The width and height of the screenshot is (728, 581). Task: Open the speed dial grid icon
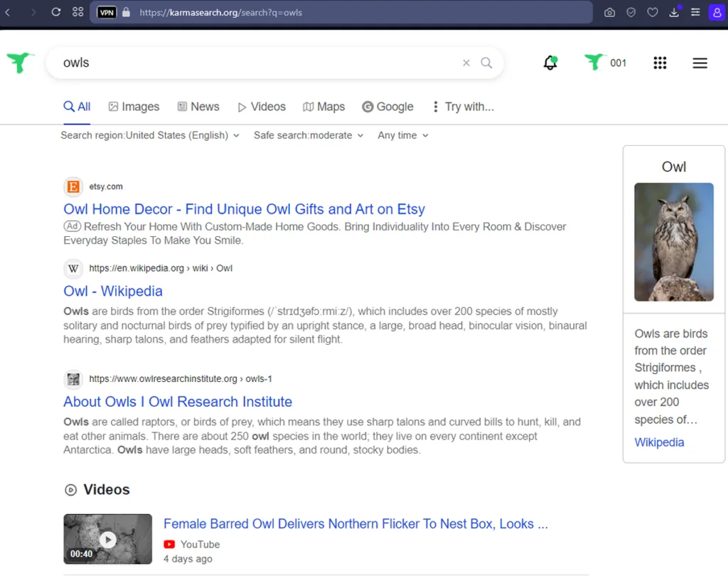click(78, 12)
